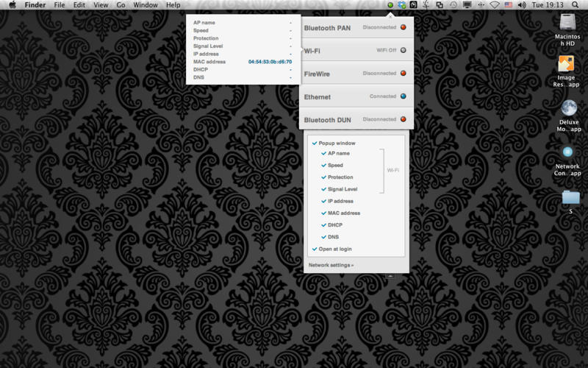588x368 pixels.
Task: Click the AP name label in info popup
Action: click(x=204, y=23)
